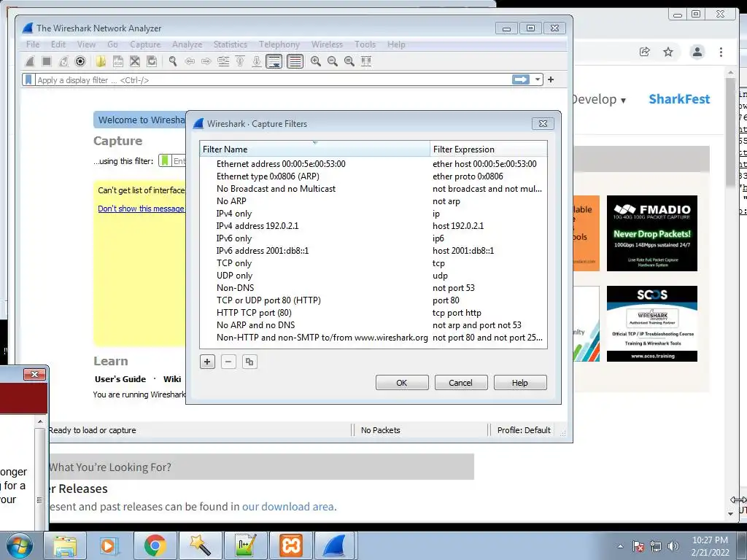Screen dimensions: 747x560
Task: Jump to the last packet icon
Action: tap(257, 61)
